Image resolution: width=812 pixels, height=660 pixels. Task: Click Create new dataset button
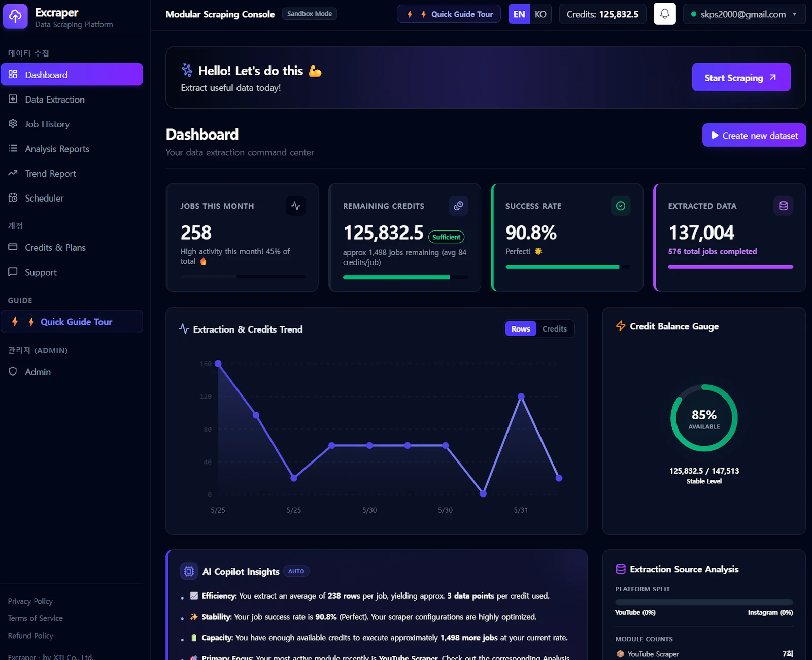coord(754,135)
